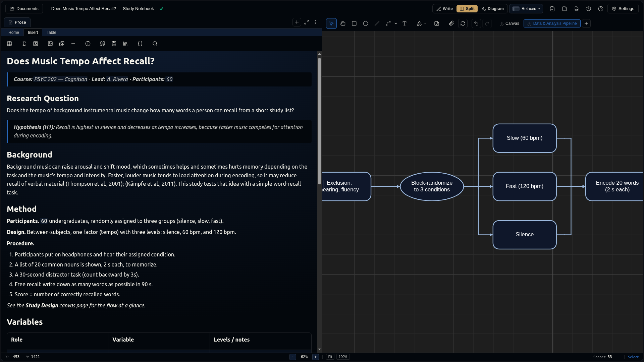
Task: Open the shapes library tool
Action: pos(419,23)
